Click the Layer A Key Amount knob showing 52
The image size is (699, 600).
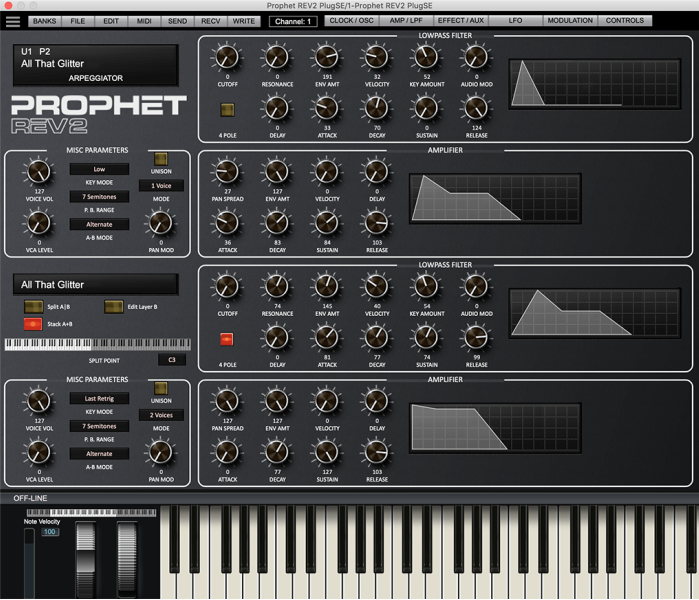427,58
